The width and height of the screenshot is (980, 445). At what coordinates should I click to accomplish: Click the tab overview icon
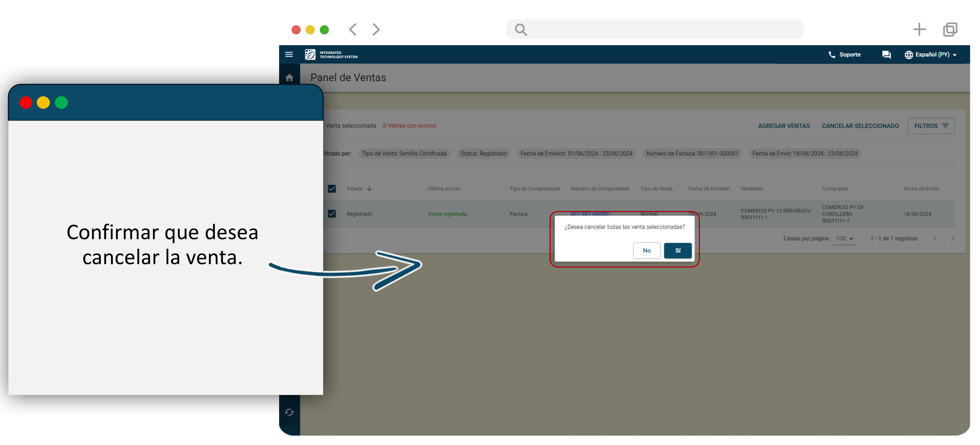[950, 30]
